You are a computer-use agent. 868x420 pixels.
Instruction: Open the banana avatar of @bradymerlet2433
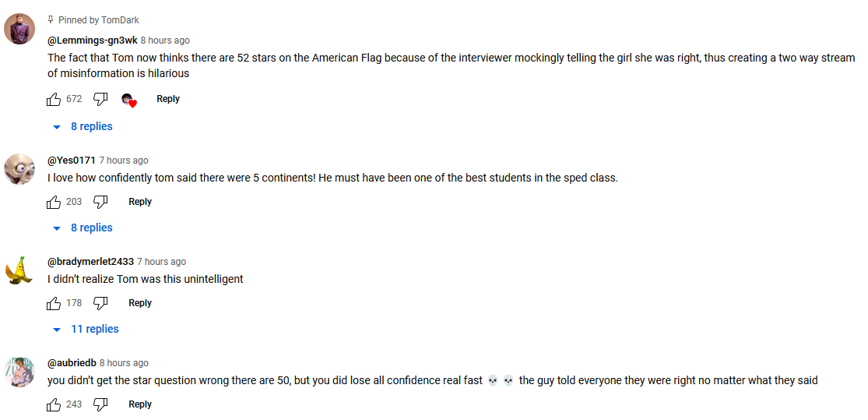tap(19, 270)
